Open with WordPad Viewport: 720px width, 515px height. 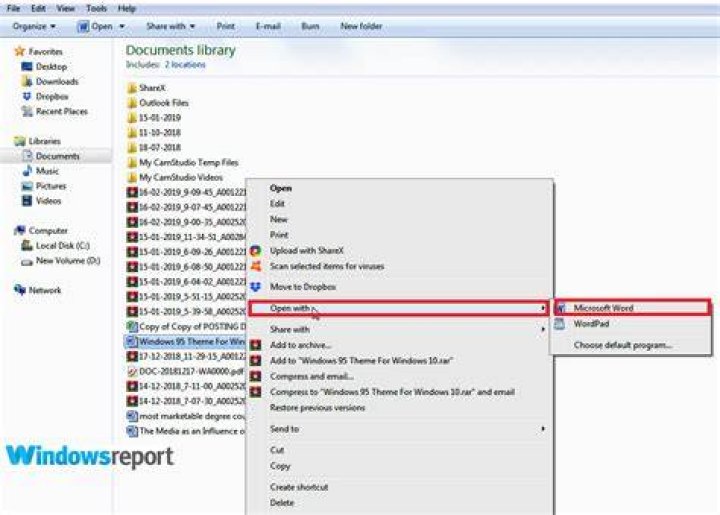(x=591, y=324)
